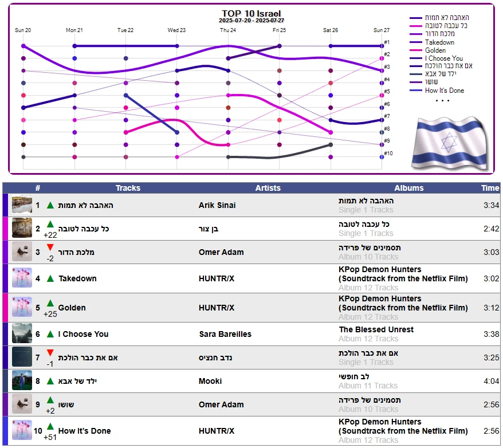Click time 4:04 in Mooki row
This screenshot has width=503, height=448.
click(x=491, y=381)
